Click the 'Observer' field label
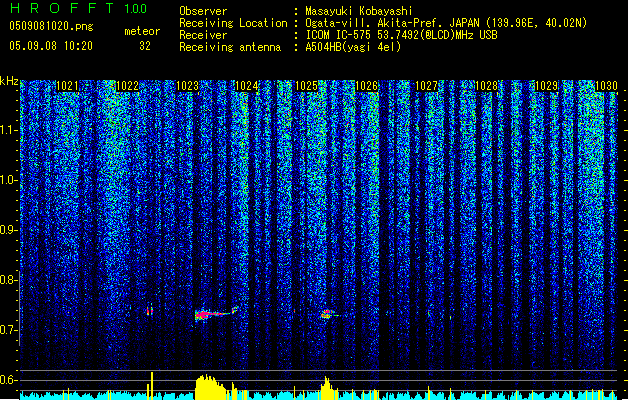Screen dimensions: 629x400 [x=203, y=11]
